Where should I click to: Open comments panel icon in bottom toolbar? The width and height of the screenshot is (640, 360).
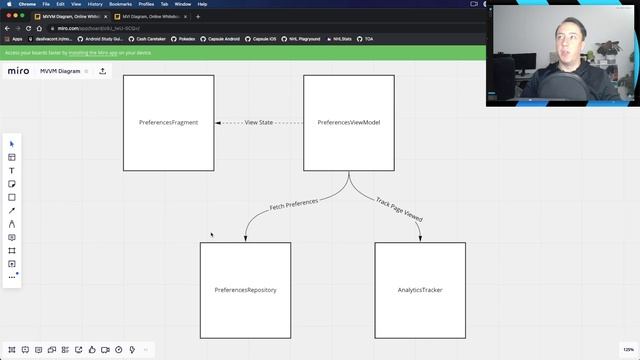coord(25,350)
